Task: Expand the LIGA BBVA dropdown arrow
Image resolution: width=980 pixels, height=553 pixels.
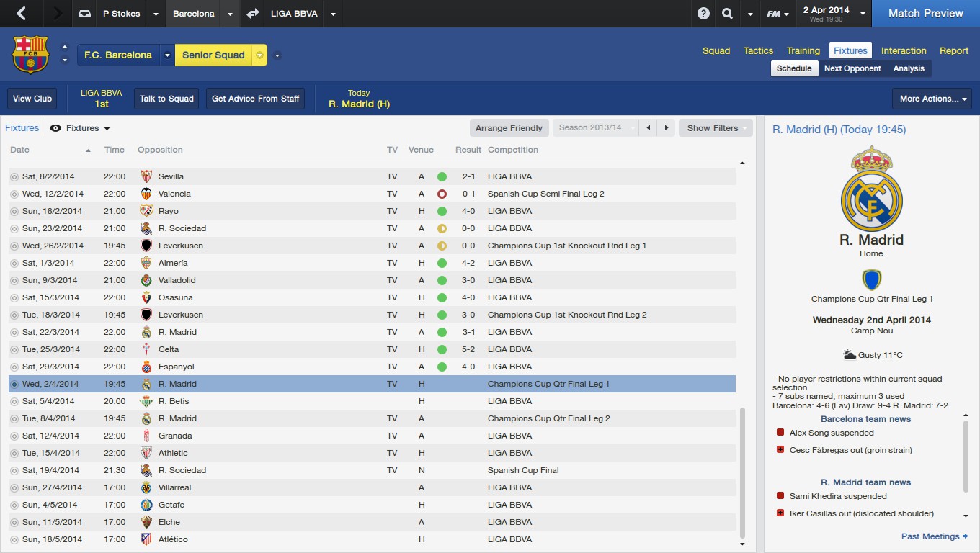Action: tap(332, 14)
